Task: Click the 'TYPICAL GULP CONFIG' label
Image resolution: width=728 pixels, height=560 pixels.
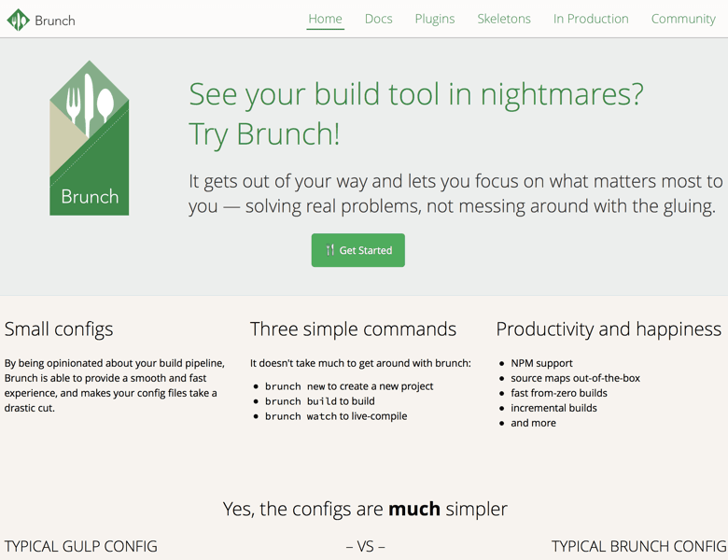Action: 81,547
